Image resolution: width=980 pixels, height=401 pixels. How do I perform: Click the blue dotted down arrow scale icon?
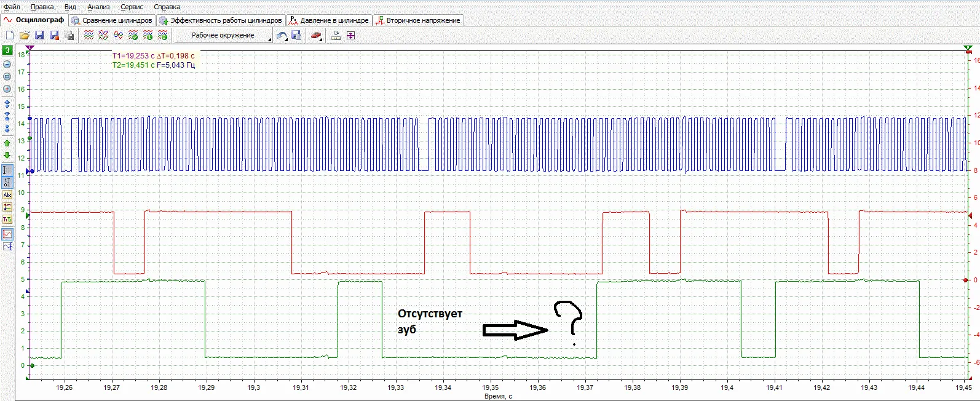7,128
